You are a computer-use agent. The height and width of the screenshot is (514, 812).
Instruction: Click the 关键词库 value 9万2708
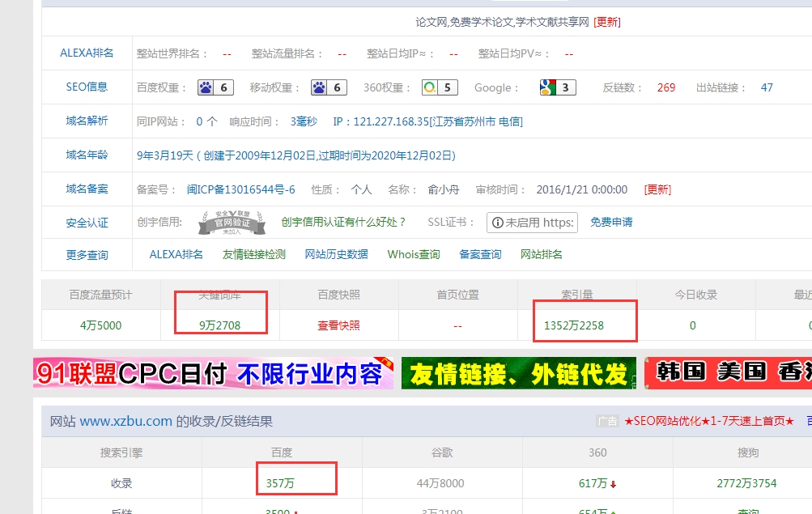(x=220, y=325)
